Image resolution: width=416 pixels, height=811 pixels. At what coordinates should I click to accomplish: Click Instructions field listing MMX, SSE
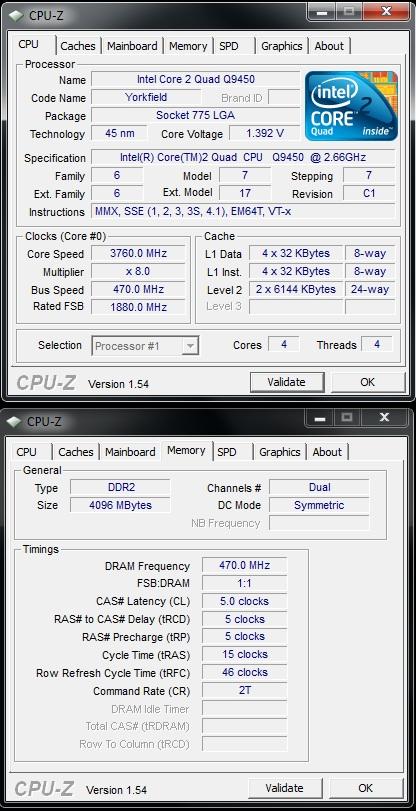point(243,211)
